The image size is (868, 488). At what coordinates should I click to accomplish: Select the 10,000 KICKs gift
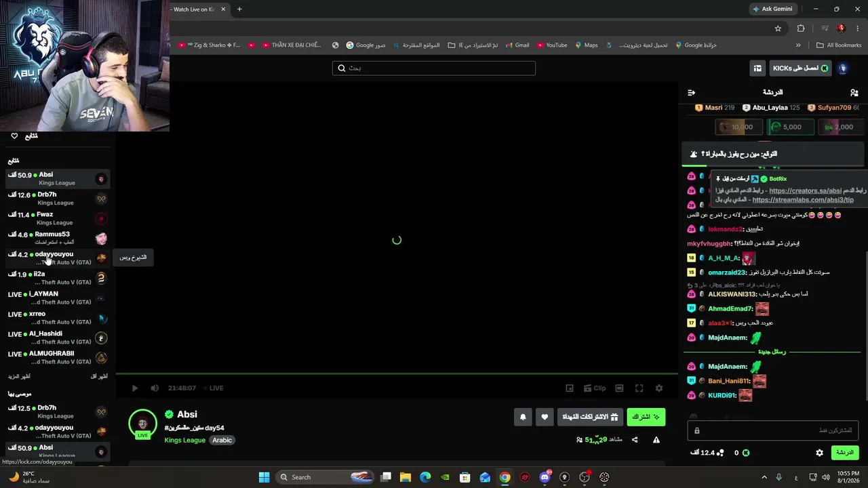(x=740, y=127)
